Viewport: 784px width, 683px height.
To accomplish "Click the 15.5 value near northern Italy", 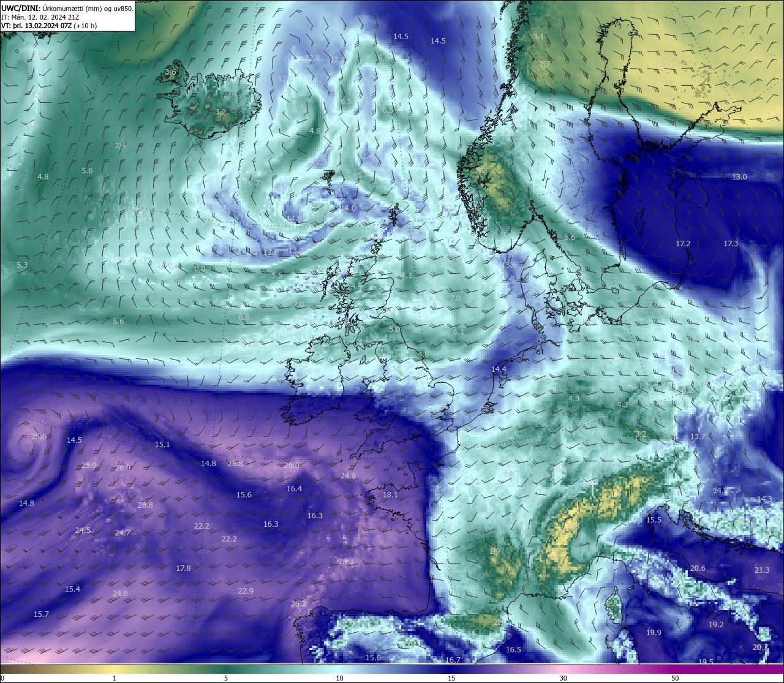I will [x=654, y=519].
